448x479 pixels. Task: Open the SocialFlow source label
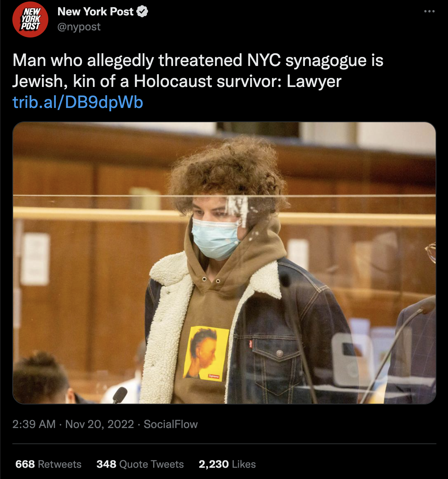[171, 424]
